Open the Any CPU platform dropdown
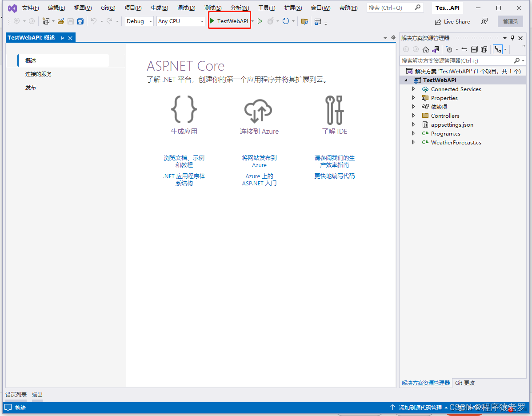 (180, 21)
